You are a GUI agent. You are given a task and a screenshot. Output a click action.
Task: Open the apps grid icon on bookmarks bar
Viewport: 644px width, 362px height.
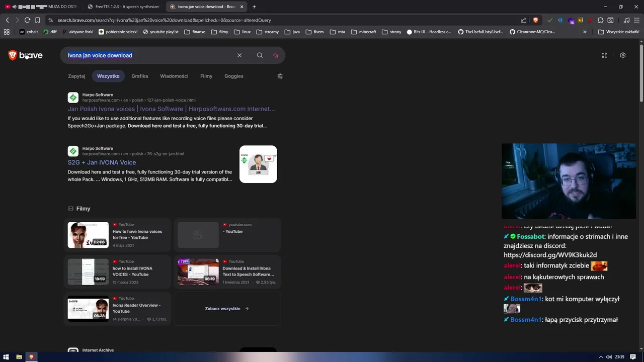[7, 32]
